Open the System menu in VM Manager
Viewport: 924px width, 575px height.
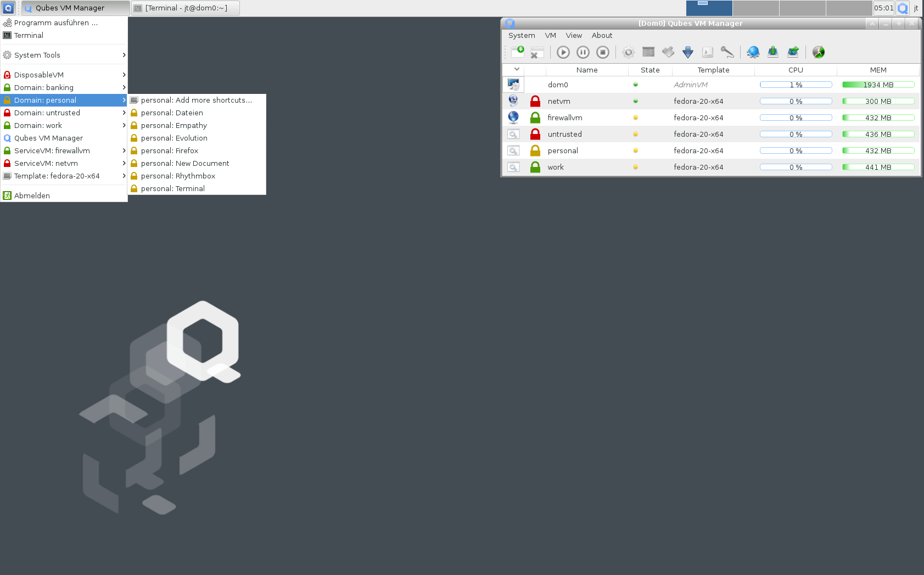pyautogui.click(x=521, y=35)
